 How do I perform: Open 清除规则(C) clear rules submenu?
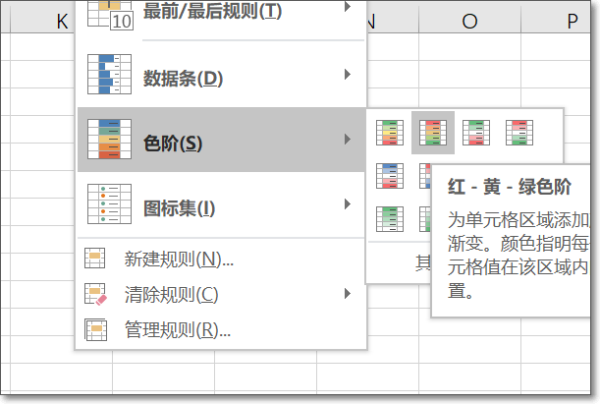(221, 294)
